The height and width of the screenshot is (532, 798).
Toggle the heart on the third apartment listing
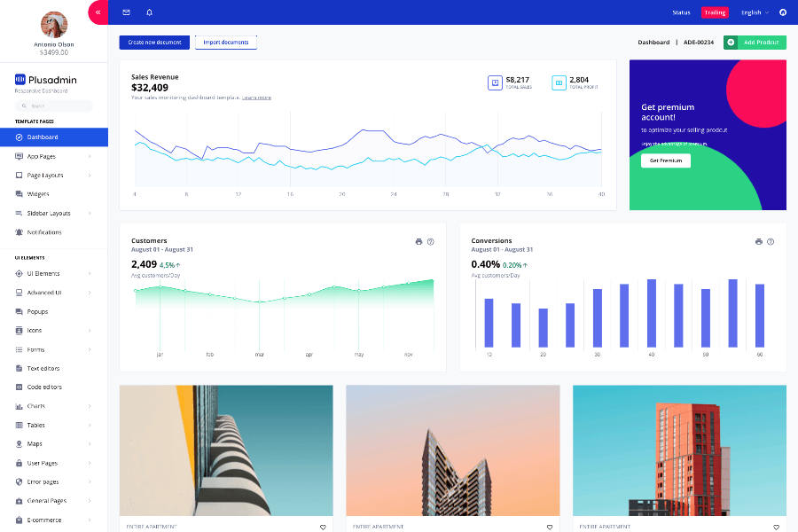(x=776, y=527)
